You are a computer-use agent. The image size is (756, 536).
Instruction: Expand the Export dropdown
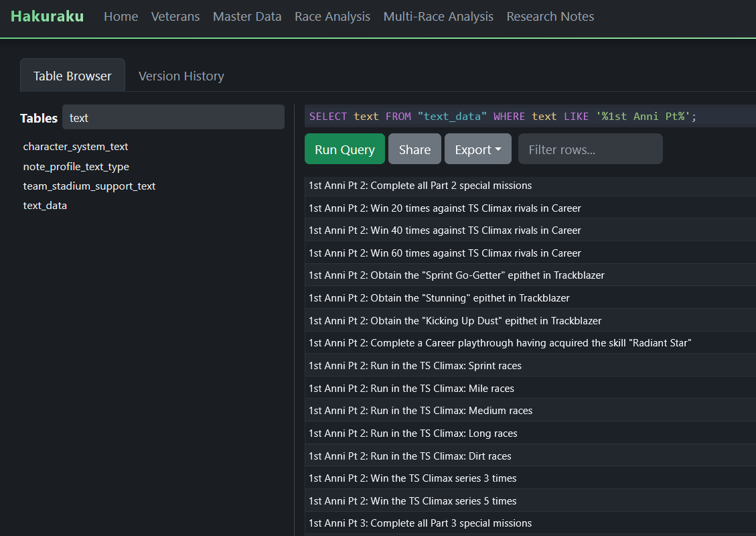click(x=478, y=149)
